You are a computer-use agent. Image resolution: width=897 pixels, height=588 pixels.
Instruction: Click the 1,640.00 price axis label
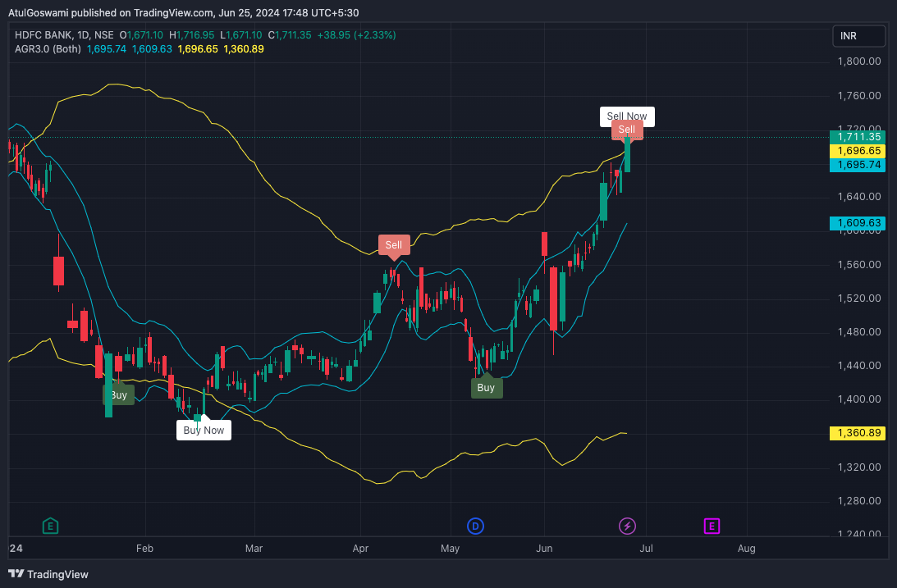pos(858,197)
